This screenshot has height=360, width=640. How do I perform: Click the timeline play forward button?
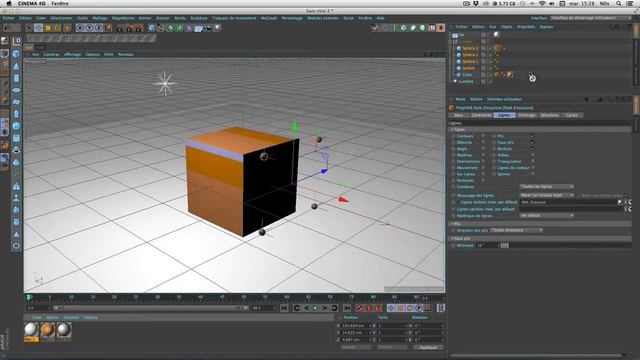(315, 308)
